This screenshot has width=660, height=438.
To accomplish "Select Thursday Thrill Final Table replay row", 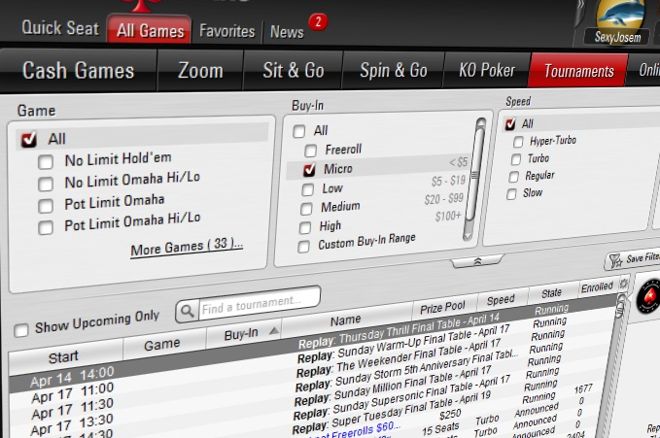I will point(399,329).
